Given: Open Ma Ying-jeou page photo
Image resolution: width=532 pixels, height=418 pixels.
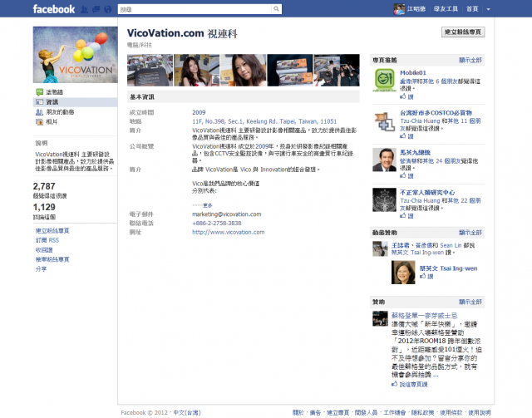Looking at the screenshot, I should click(x=384, y=160).
